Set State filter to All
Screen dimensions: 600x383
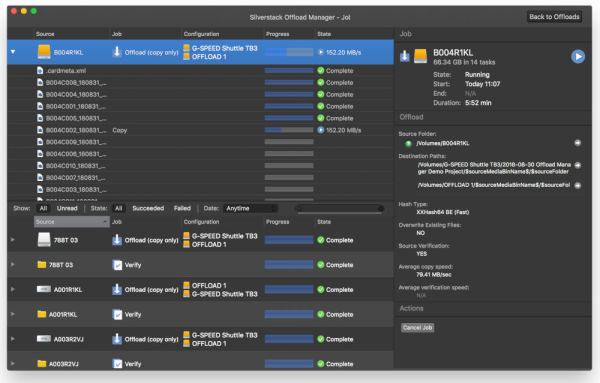click(118, 208)
